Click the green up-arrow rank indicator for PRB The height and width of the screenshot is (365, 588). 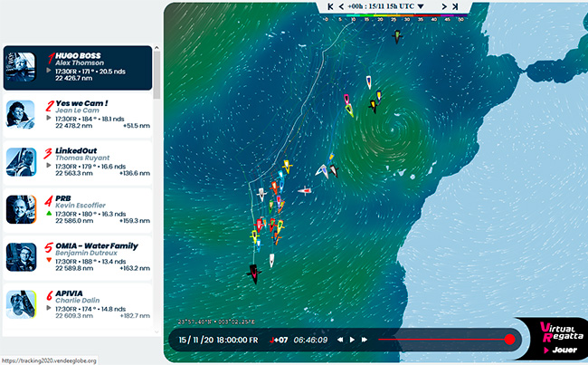49,213
